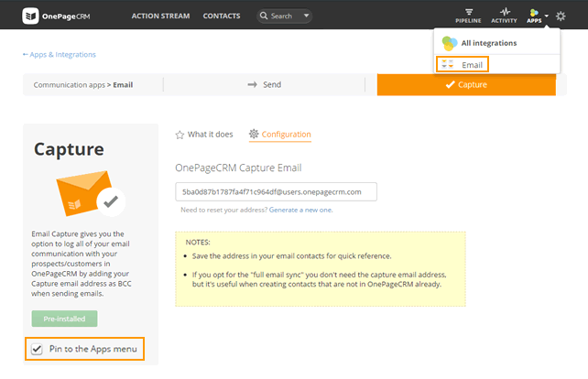Image resolution: width=588 pixels, height=379 pixels.
Task: Open the Contacts menu item
Action: click(222, 16)
